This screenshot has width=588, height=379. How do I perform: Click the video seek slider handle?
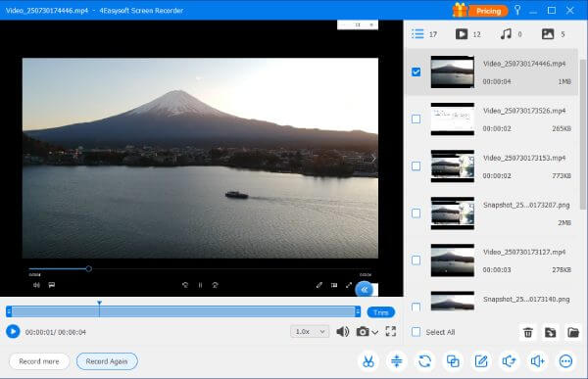pyautogui.click(x=89, y=268)
